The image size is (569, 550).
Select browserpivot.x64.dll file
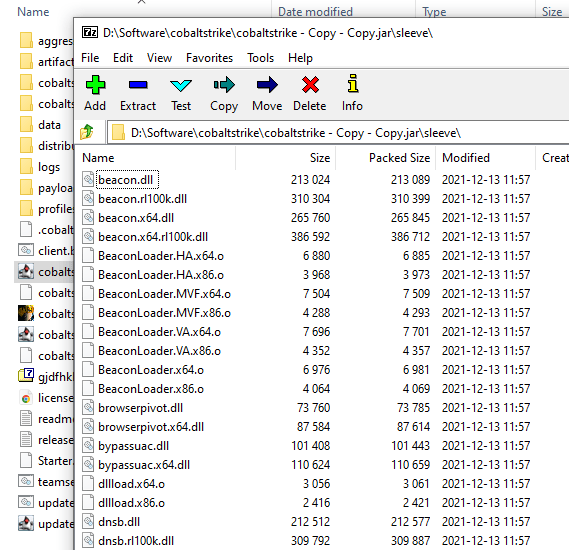(151, 427)
